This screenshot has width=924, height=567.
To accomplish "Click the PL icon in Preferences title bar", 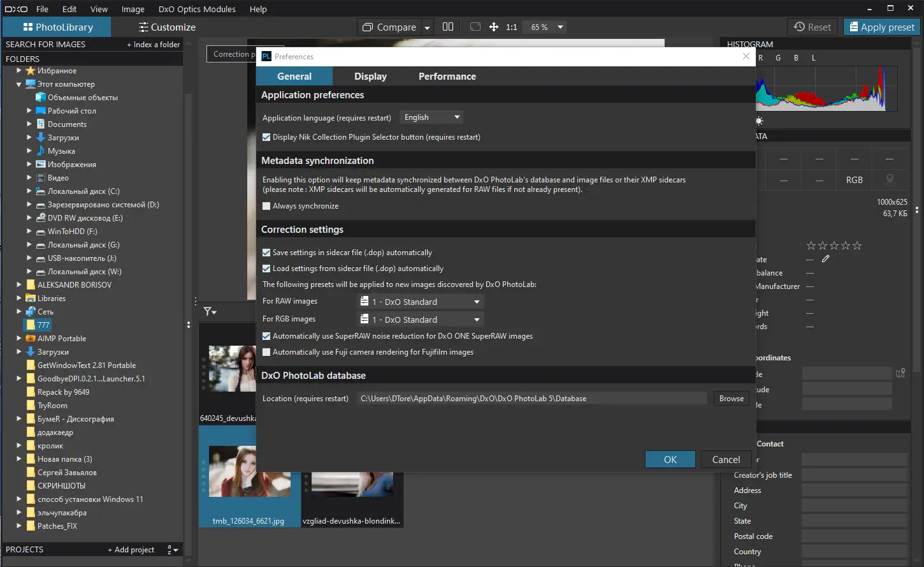I will tap(266, 56).
